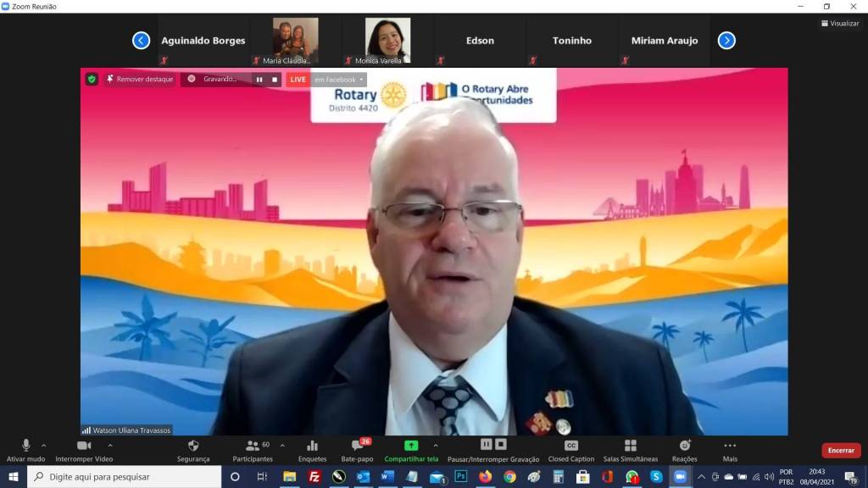868x488 pixels.
Task: Toggle camera with Interromper Vídeo
Action: 83,446
